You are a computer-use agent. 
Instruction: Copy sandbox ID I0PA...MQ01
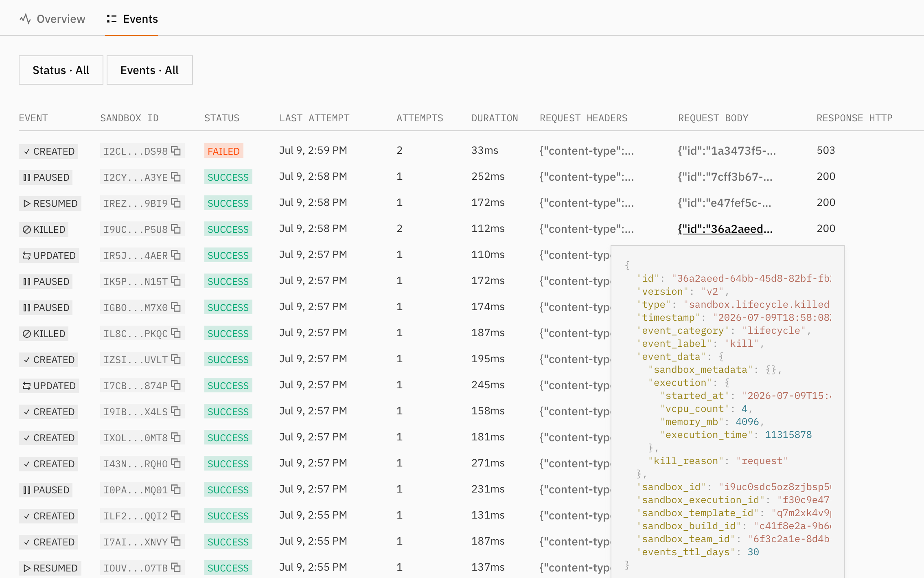(x=176, y=489)
